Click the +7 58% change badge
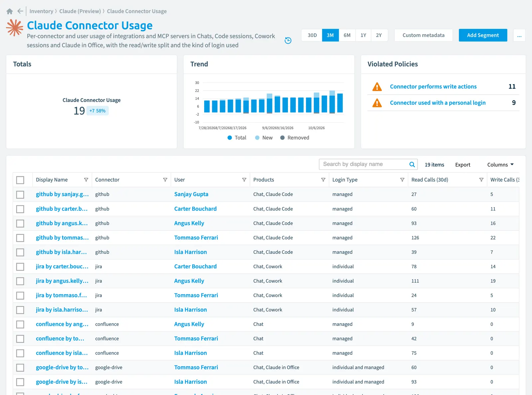Image resolution: width=532 pixels, height=395 pixels. (97, 111)
